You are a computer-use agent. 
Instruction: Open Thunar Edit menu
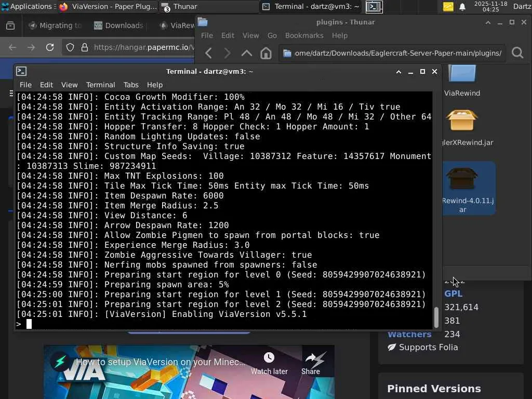click(x=228, y=36)
